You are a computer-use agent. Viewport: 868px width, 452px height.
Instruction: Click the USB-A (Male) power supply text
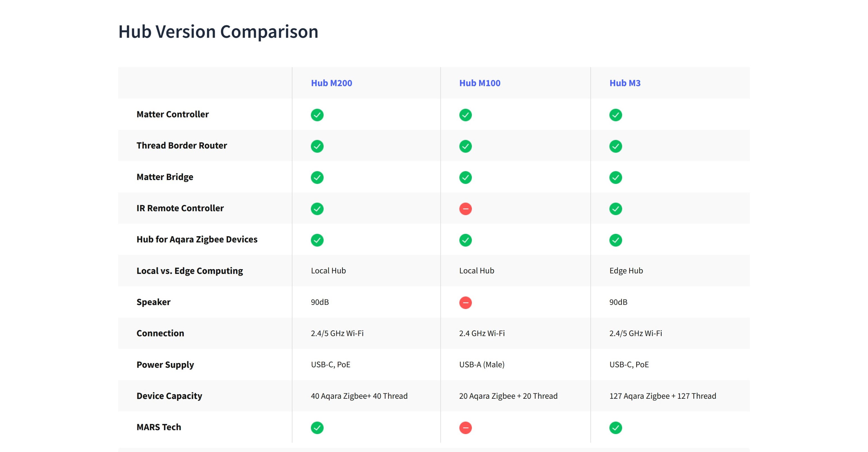481,365
